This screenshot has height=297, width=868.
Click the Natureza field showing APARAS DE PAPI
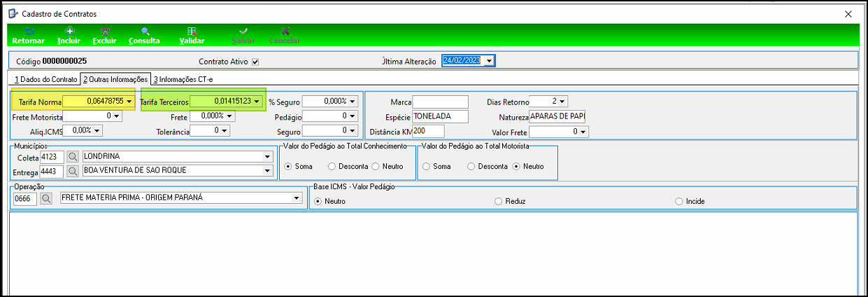[x=557, y=116]
